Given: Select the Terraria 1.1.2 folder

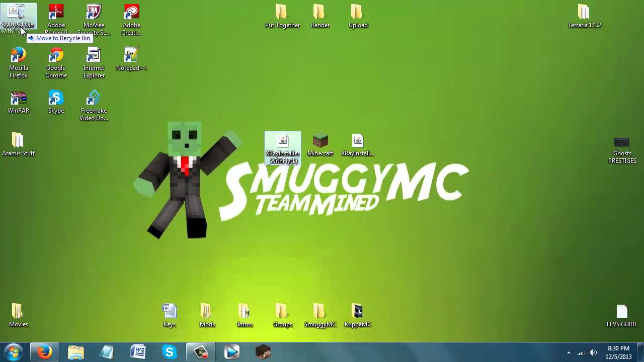Looking at the screenshot, I should coord(584,17).
